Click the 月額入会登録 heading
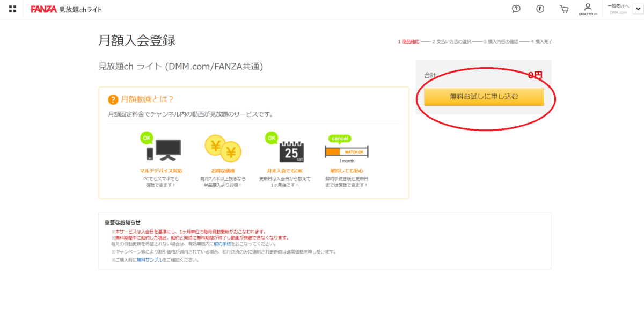The image size is (644, 311). tap(137, 40)
